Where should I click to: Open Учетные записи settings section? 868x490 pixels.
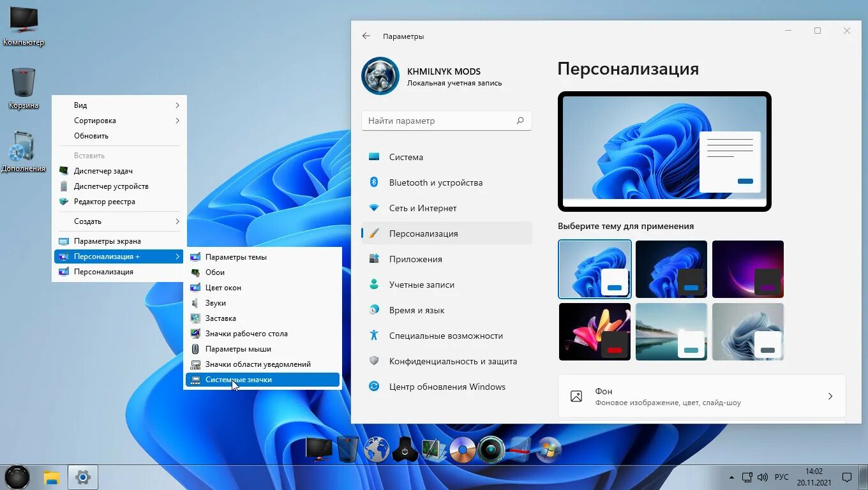(x=447, y=285)
